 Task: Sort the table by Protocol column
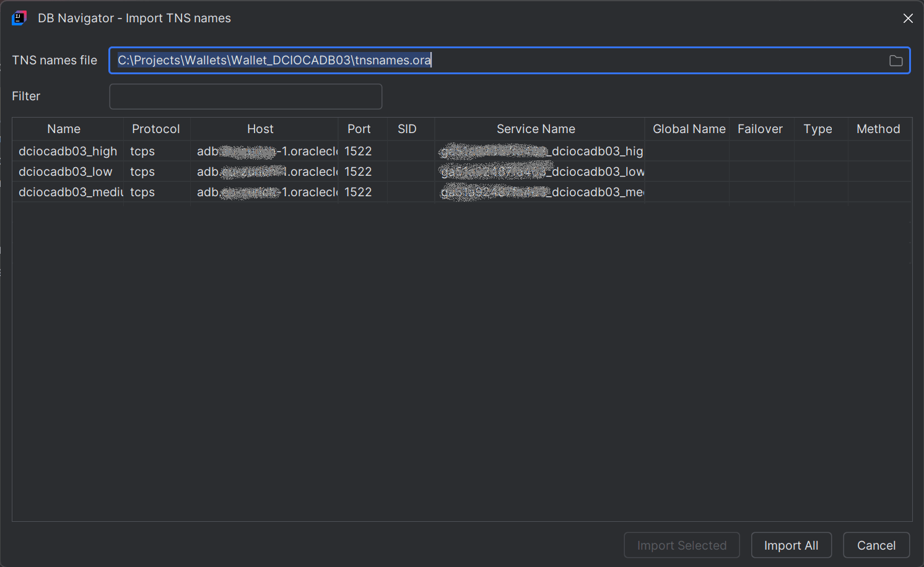coord(155,129)
